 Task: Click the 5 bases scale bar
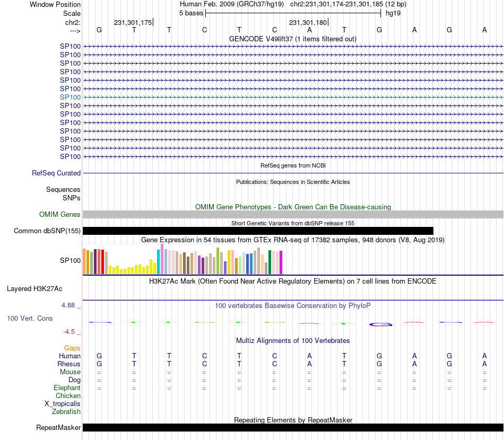(293, 13)
